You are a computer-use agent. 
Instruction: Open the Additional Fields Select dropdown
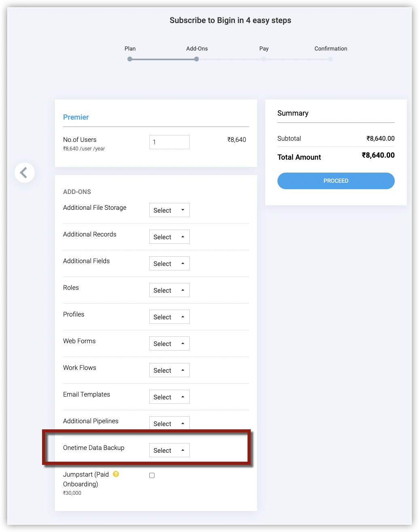pos(169,264)
